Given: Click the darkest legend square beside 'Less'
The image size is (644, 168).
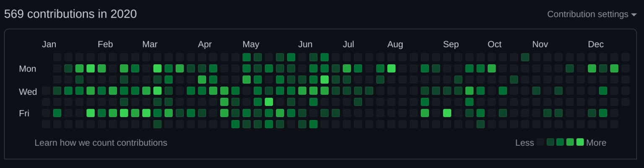Looking at the screenshot, I should [540, 142].
